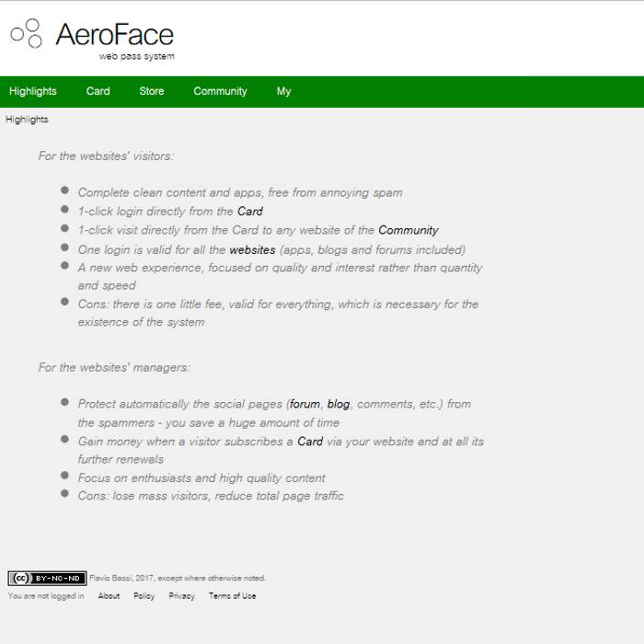Open the Highlights menu item
Screen dimensions: 644x644
pos(33,91)
